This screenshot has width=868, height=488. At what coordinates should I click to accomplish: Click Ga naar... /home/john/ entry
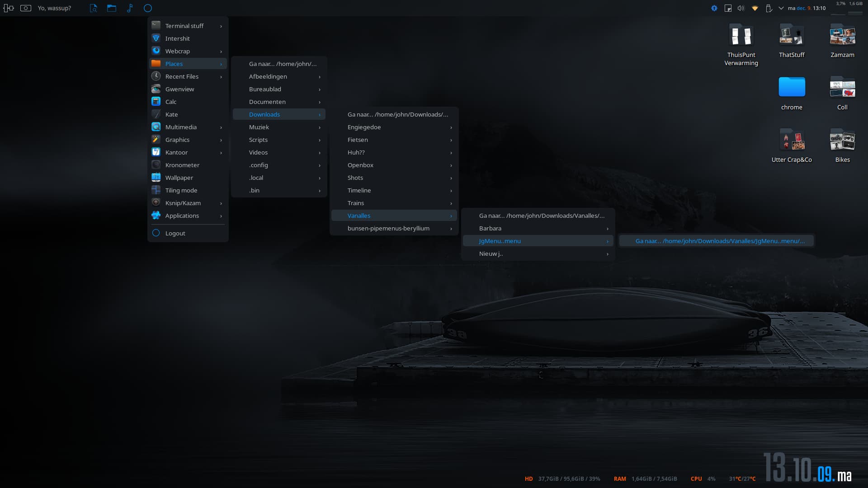point(279,64)
